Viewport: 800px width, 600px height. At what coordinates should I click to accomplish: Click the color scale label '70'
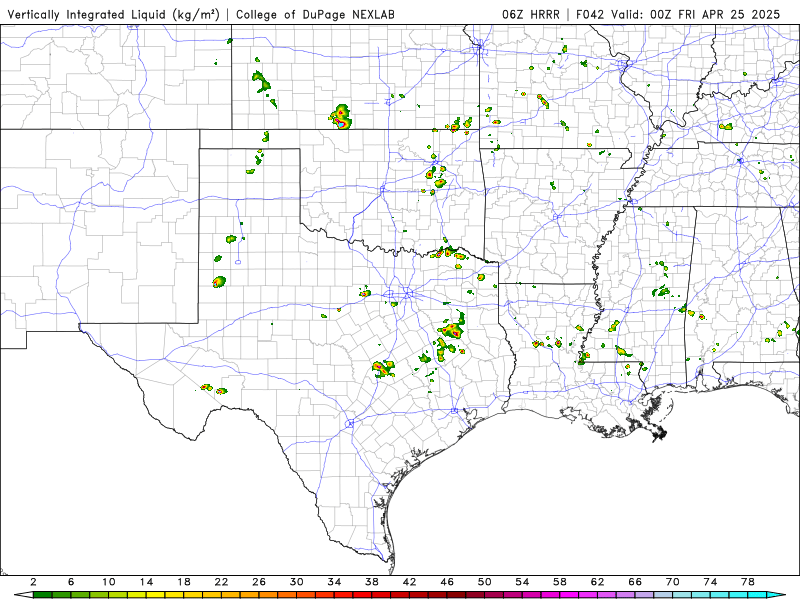(x=672, y=582)
